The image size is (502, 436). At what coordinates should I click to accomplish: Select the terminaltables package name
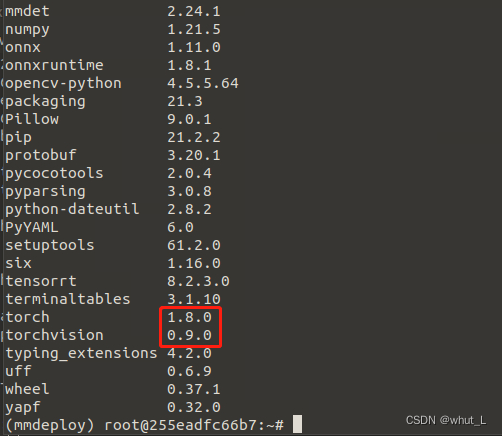click(68, 299)
